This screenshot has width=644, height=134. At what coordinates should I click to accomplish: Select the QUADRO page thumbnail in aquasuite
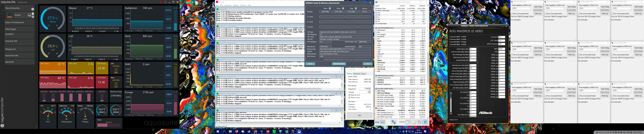coord(10,15)
